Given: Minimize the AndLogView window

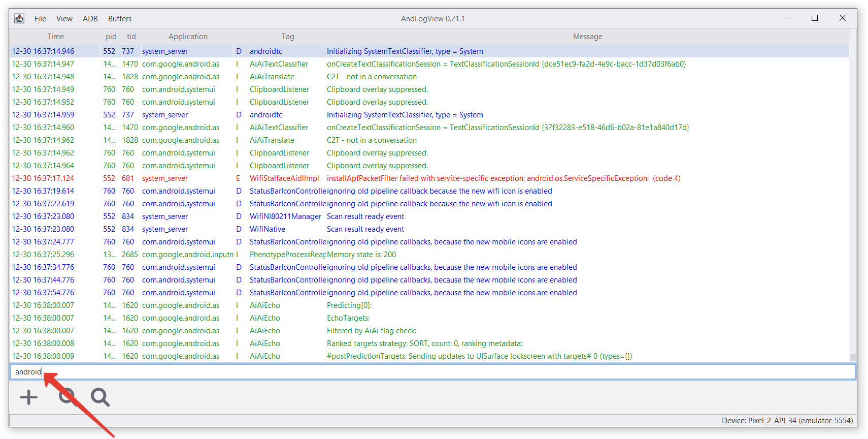Looking at the screenshot, I should coord(787,18).
